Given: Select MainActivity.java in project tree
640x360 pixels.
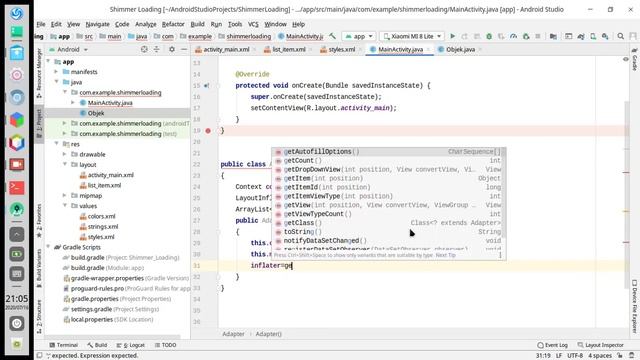Looking at the screenshot, I should (x=110, y=103).
